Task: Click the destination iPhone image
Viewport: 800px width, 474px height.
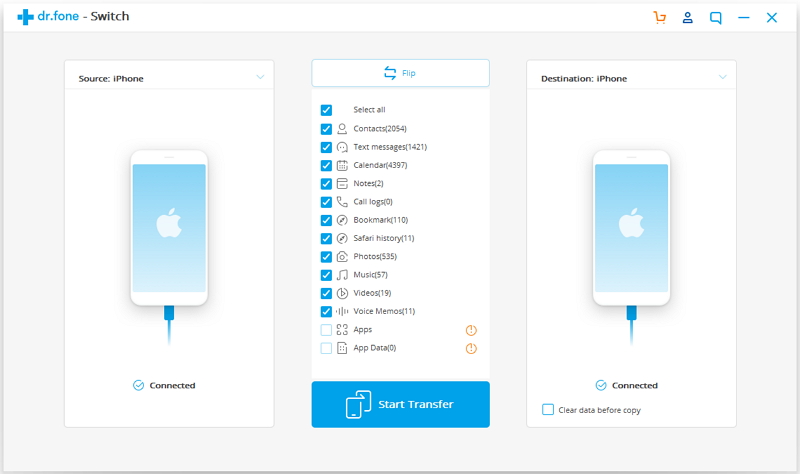Action: (631, 228)
